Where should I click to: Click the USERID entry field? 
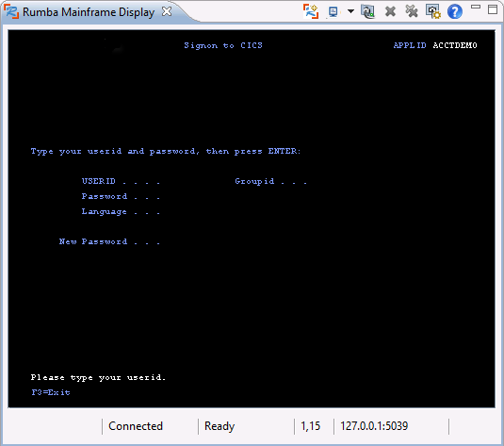coord(188,181)
